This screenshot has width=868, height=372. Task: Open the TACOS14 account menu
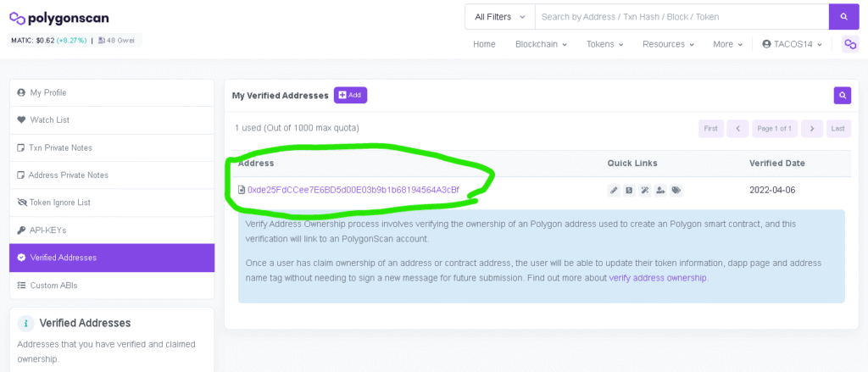[x=792, y=44]
